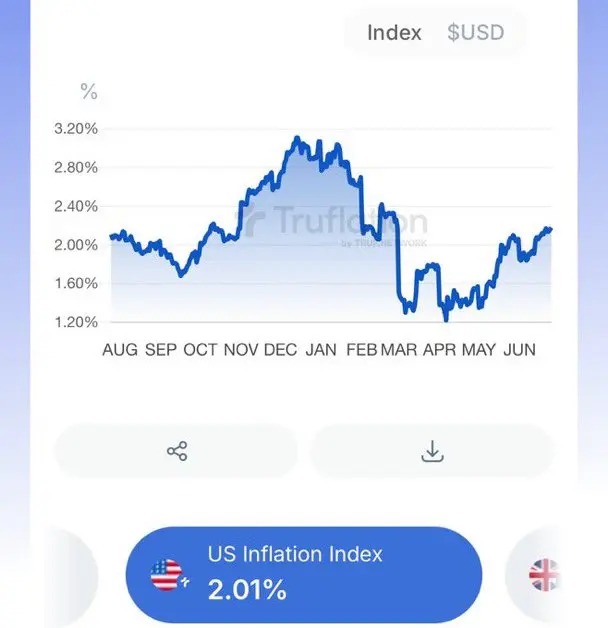Click the AUG label on the x-axis
Image resolution: width=608 pixels, height=628 pixels.
tap(120, 350)
